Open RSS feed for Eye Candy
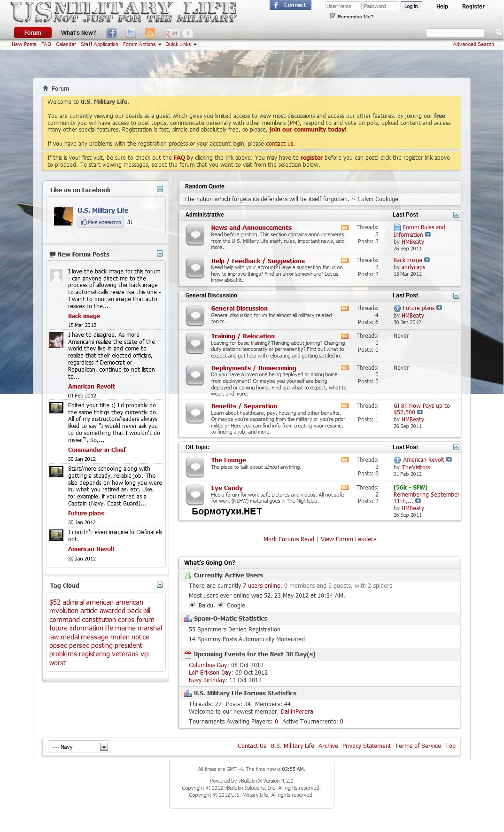Image resolution: width=504 pixels, height=832 pixels. click(x=345, y=488)
